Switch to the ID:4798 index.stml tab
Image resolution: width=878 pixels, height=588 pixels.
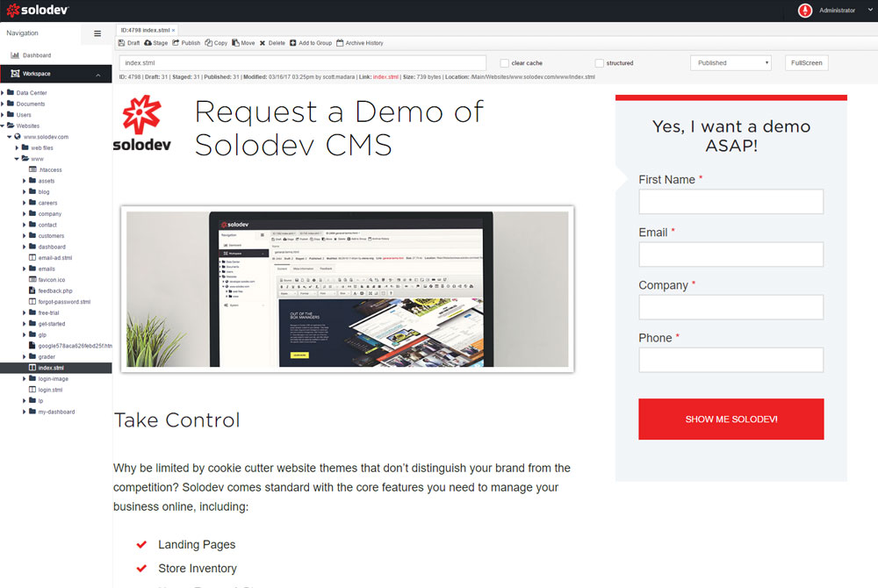pos(145,28)
